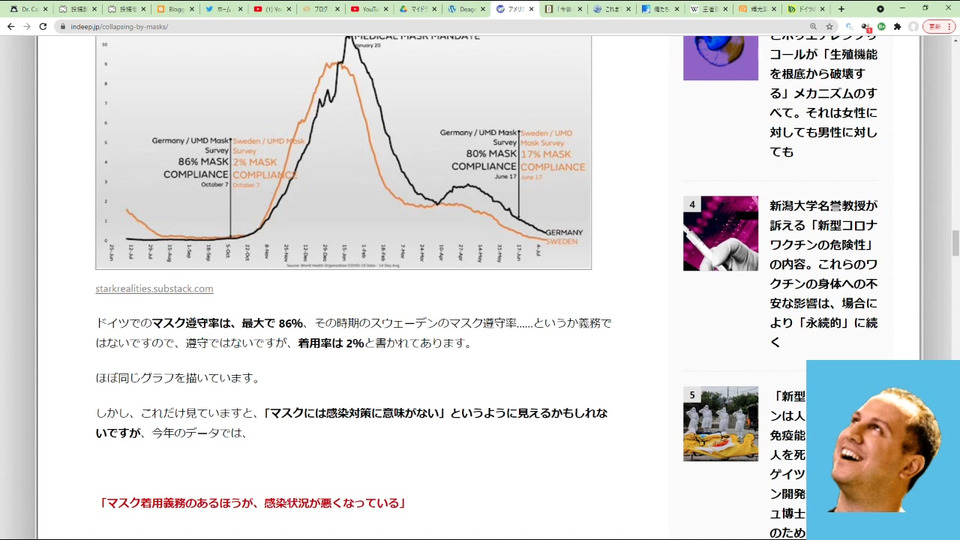Click the page vertical scrollbar thumb
This screenshot has height=540, width=960.
point(955,243)
